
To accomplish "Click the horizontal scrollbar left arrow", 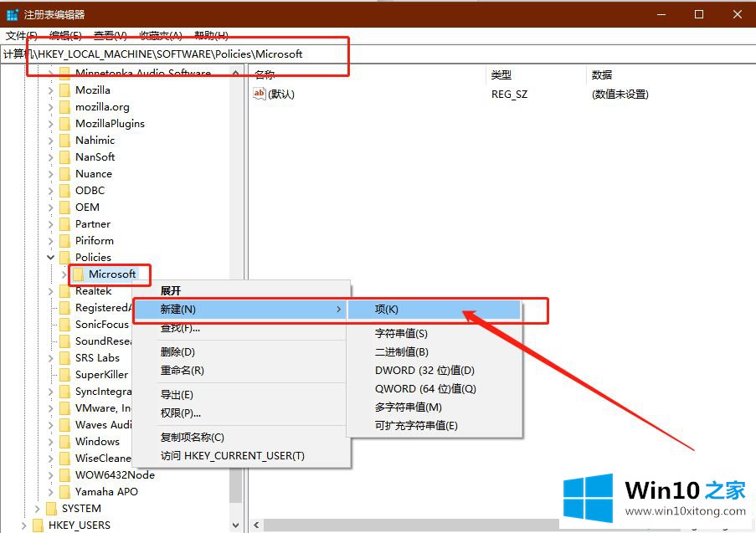I will tap(256, 525).
